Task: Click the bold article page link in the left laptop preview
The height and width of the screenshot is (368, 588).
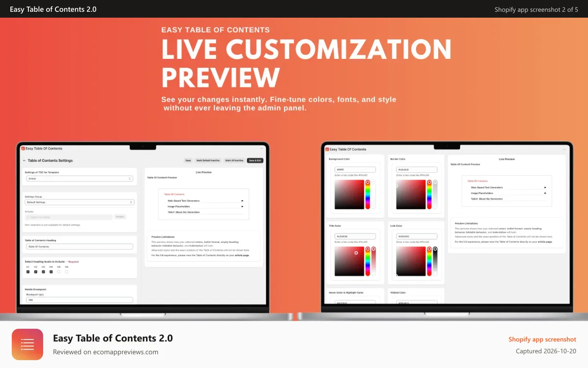Action: tap(242, 256)
